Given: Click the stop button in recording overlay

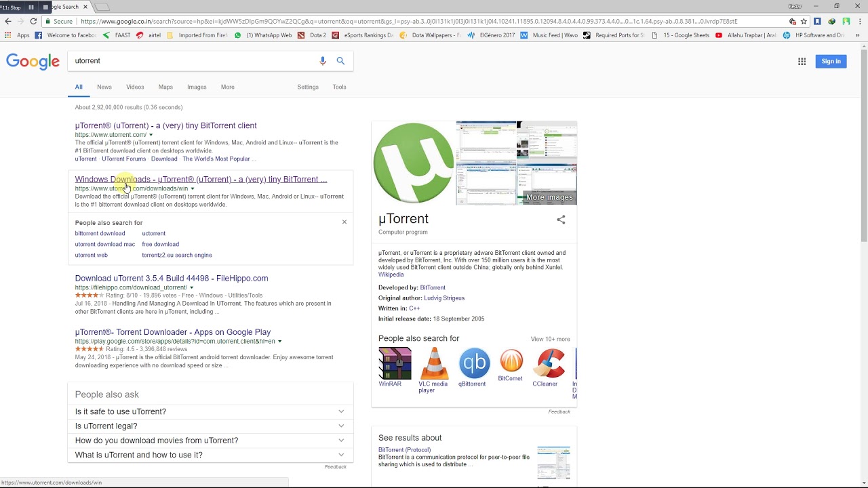Looking at the screenshot, I should pyautogui.click(x=45, y=7).
